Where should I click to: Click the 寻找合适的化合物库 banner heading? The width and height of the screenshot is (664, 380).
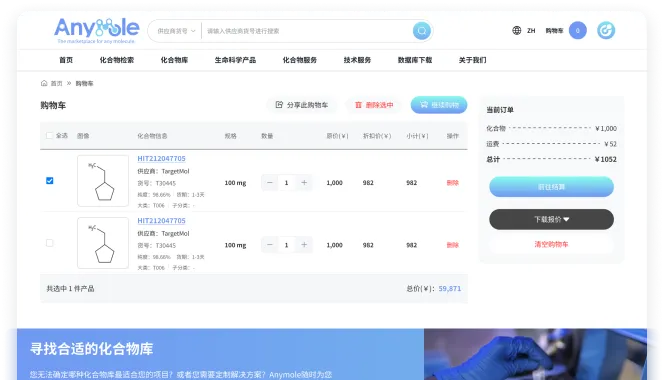point(91,349)
